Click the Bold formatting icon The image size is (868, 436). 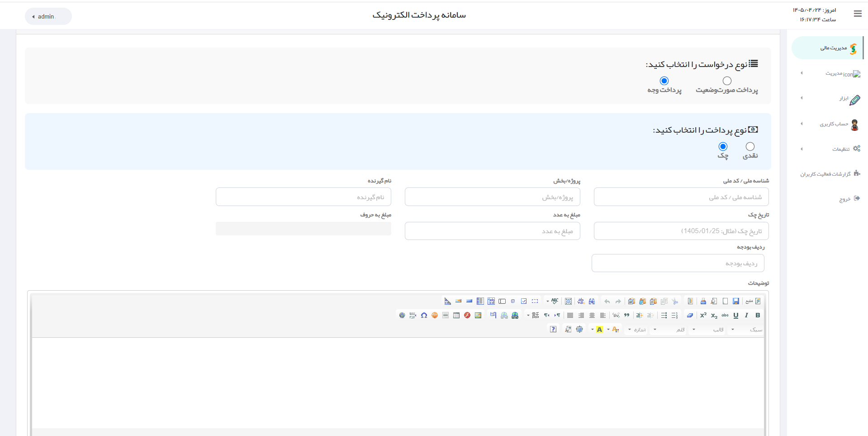pyautogui.click(x=758, y=316)
